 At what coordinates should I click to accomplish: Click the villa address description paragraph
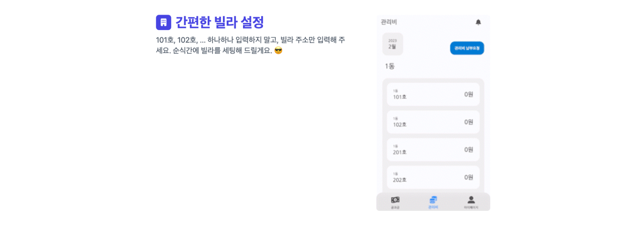point(251,45)
